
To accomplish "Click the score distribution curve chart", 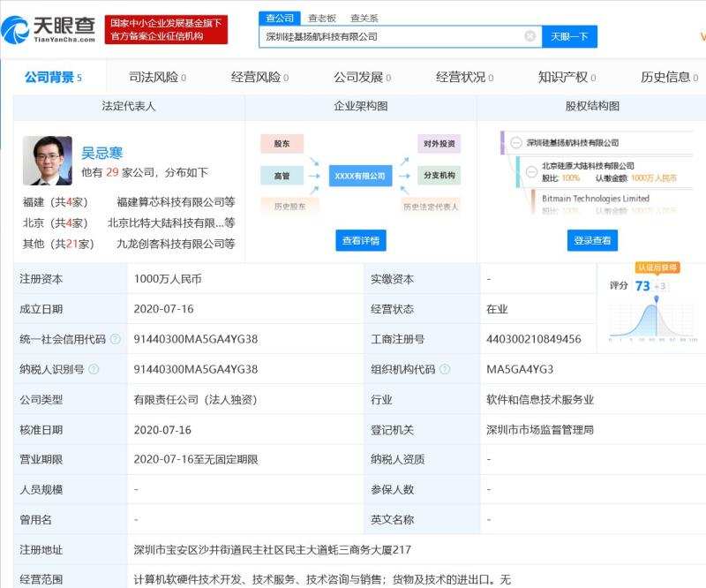I will [x=655, y=318].
